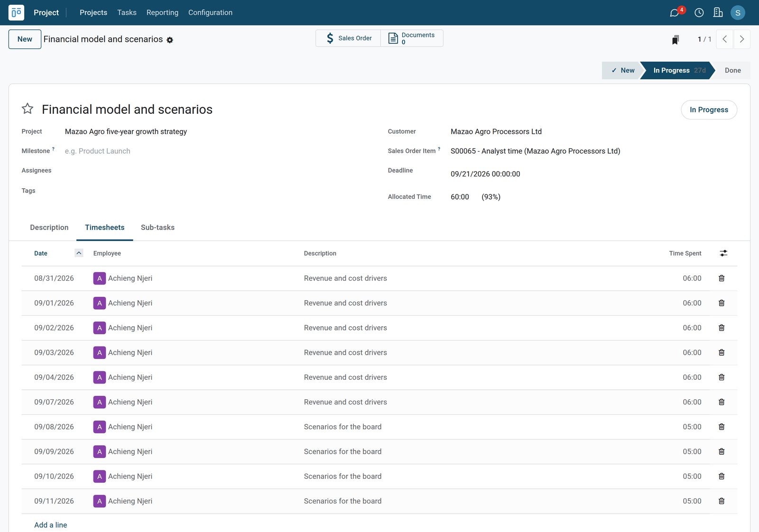Viewport: 759px width, 532px height.
Task: Open the Configuration menu
Action: (210, 13)
